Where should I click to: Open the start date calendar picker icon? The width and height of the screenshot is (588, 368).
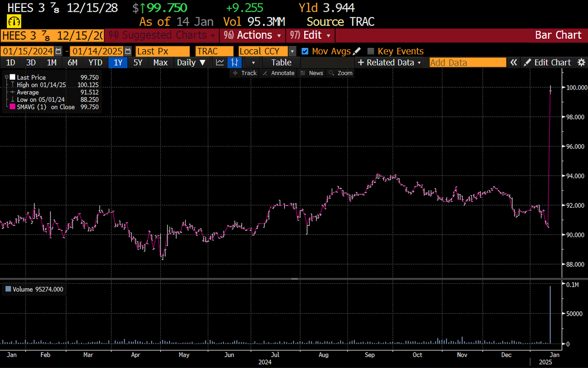[x=59, y=51]
